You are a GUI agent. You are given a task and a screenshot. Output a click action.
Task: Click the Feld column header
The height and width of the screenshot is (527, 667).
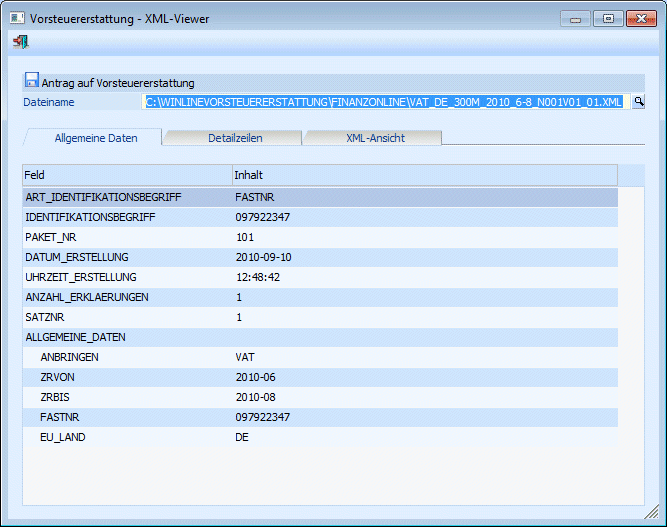tap(126, 175)
